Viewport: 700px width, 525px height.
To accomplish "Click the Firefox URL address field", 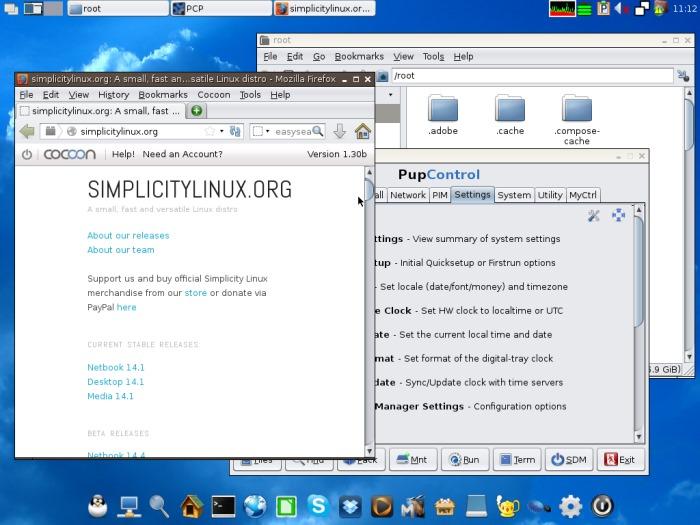I will (141, 131).
